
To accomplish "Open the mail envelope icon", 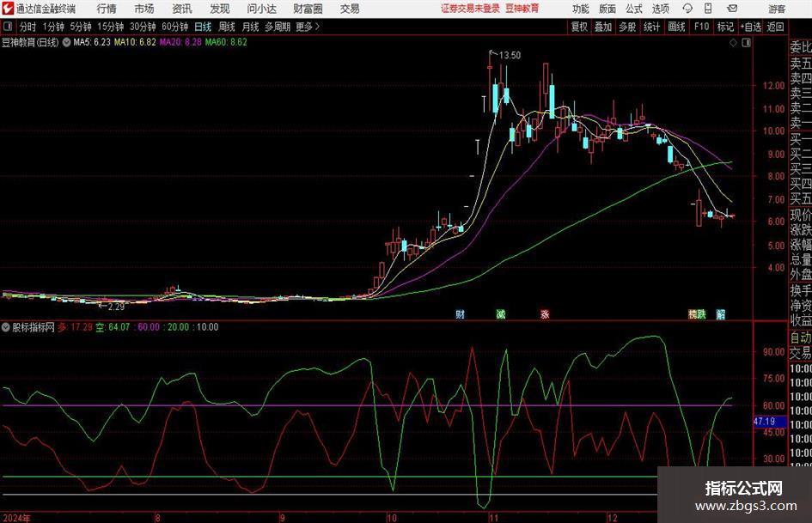I will click(x=732, y=9).
